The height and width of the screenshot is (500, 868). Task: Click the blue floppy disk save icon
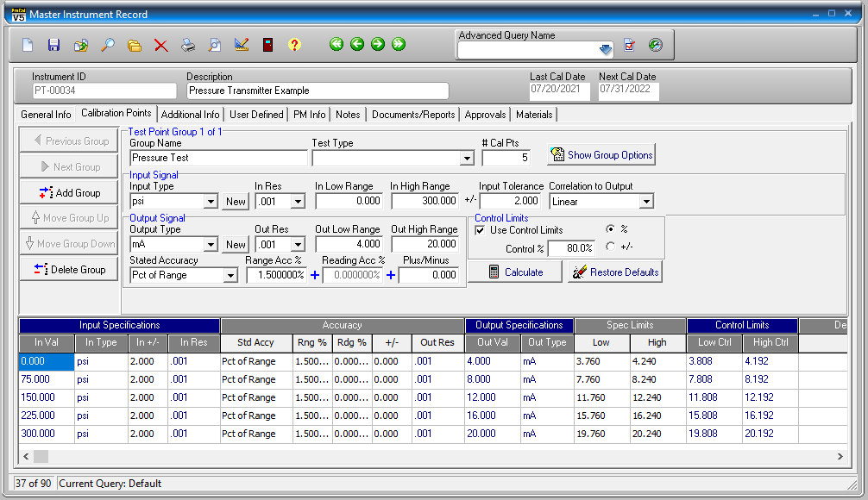point(53,45)
